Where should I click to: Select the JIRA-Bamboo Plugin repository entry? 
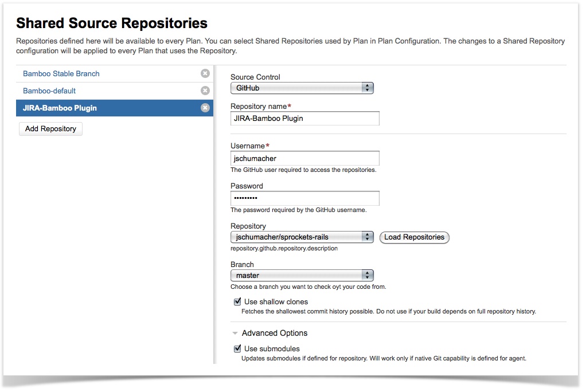click(x=60, y=108)
